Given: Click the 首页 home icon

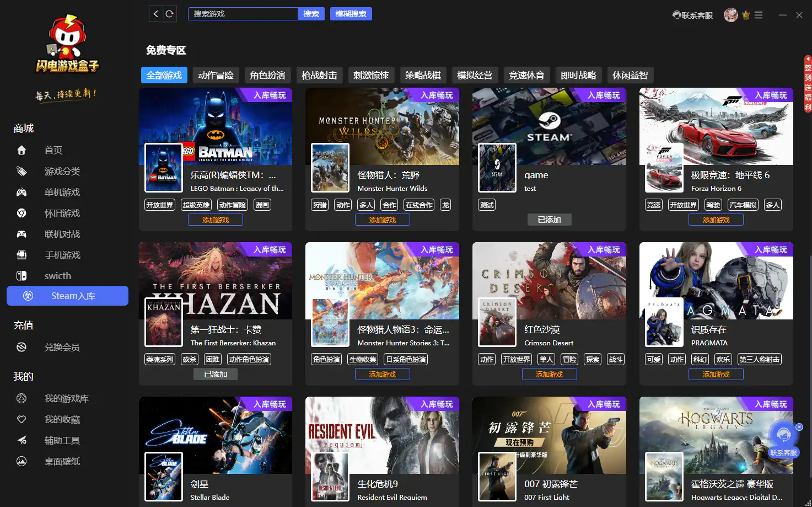Looking at the screenshot, I should (x=21, y=150).
